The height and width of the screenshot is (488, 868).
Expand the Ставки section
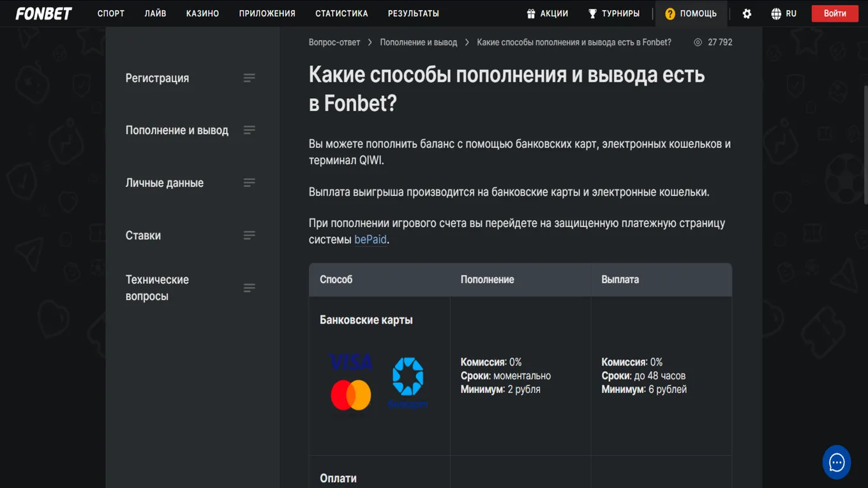(249, 235)
